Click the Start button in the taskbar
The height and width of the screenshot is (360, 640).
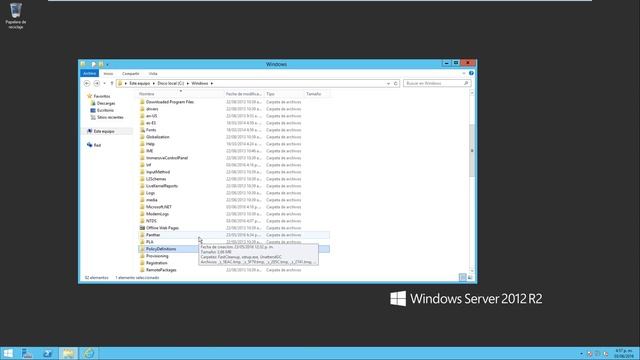tap(8, 353)
